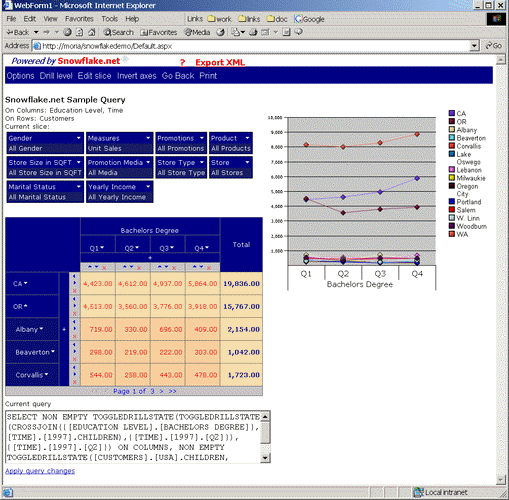Click the plus icon beside row headers

64,329
